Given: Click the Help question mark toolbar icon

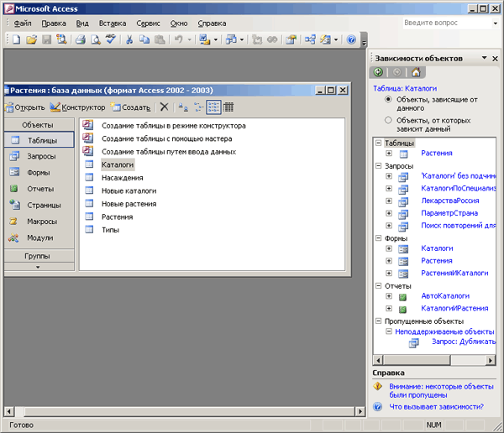Looking at the screenshot, I should tap(351, 39).
